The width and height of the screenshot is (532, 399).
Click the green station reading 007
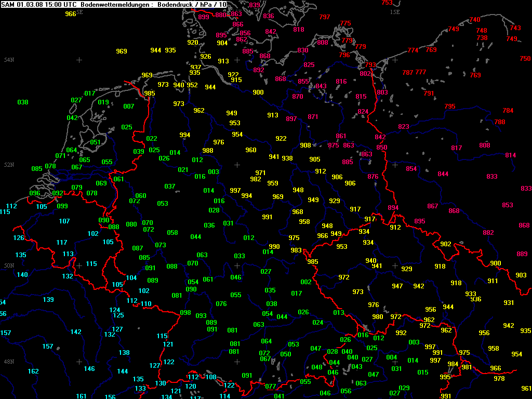pyautogui.click(x=129, y=107)
